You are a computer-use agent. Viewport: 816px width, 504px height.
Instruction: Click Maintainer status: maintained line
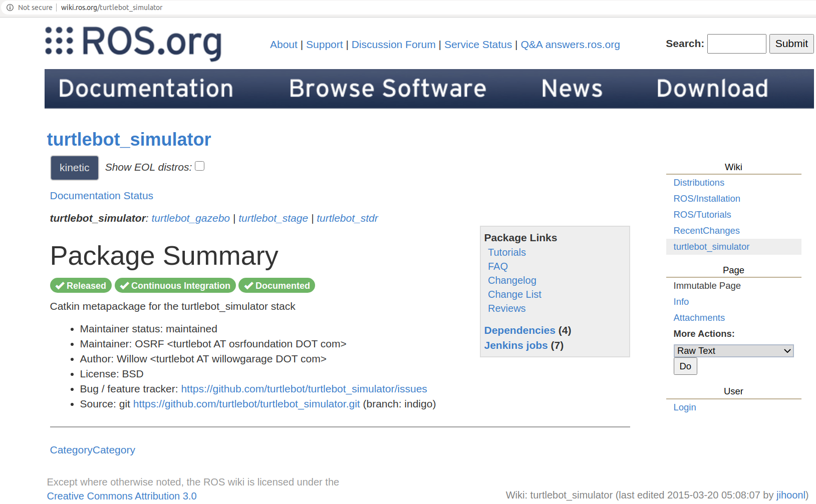149,329
